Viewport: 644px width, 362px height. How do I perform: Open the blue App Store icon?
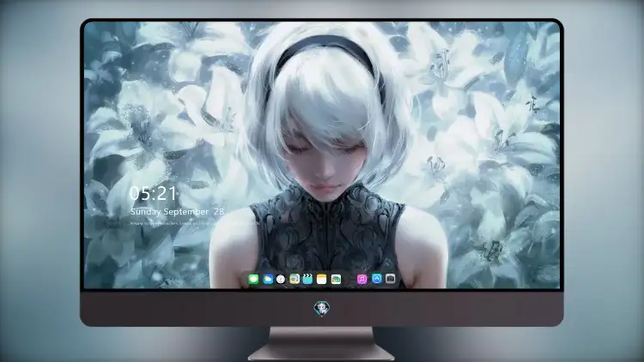pos(377,279)
